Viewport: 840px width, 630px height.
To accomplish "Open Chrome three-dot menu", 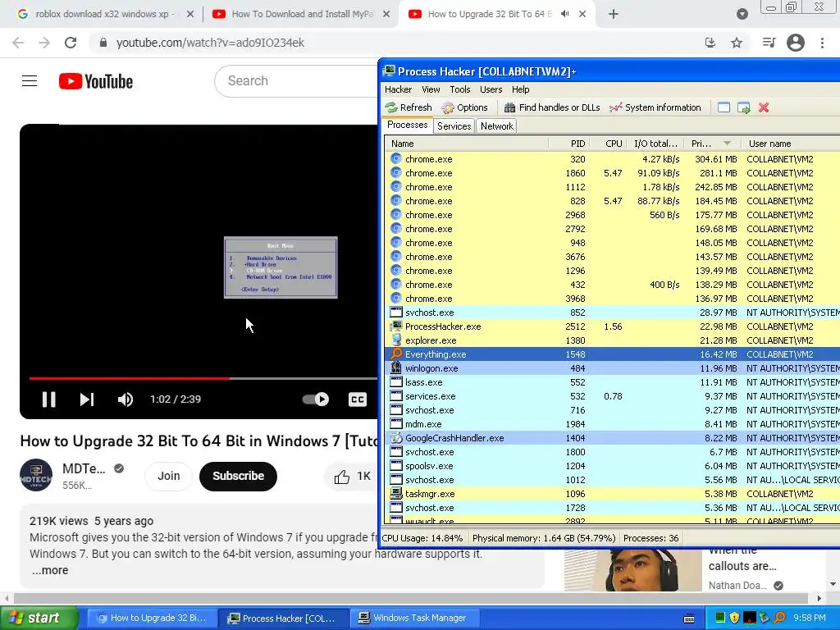I will [x=822, y=43].
